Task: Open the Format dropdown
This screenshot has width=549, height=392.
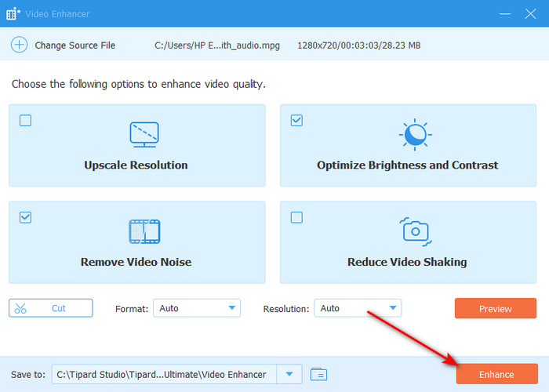Action: (197, 308)
